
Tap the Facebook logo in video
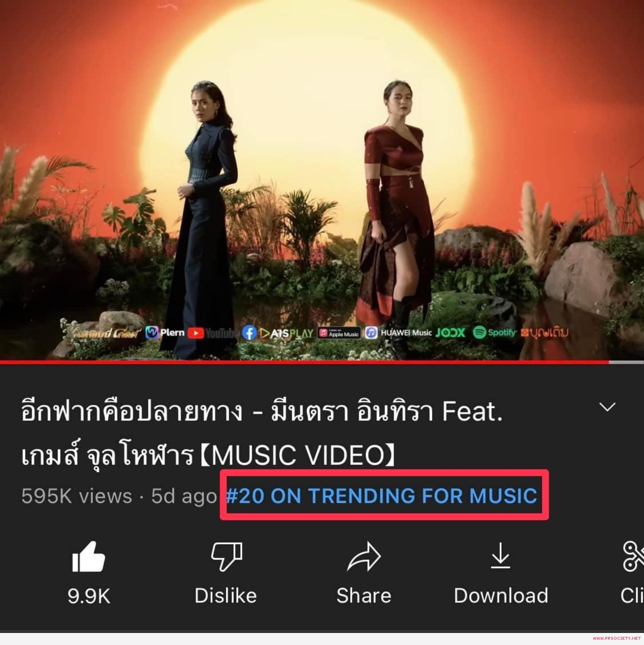pos(249,333)
